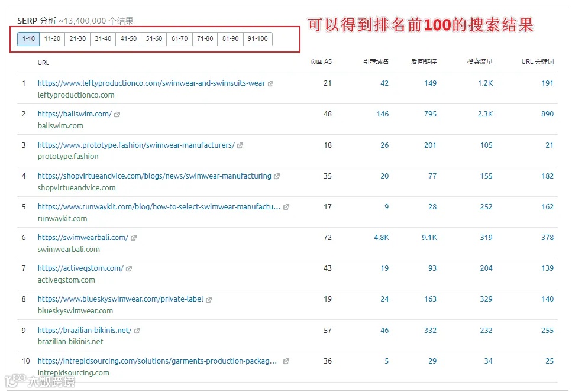
Task: Open the prototype.fashion swimwear-manufacturers link
Action: pyautogui.click(x=136, y=145)
